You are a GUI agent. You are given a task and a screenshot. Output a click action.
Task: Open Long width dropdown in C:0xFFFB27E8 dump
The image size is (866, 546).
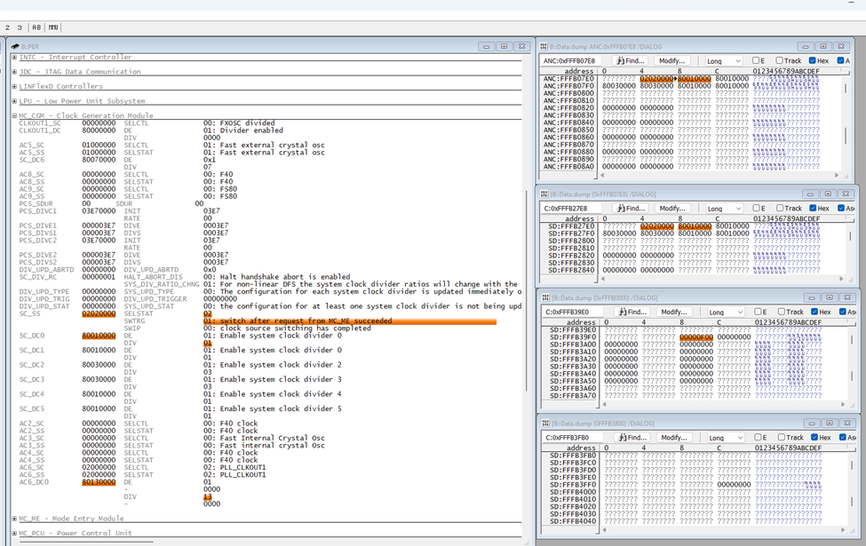click(x=724, y=208)
